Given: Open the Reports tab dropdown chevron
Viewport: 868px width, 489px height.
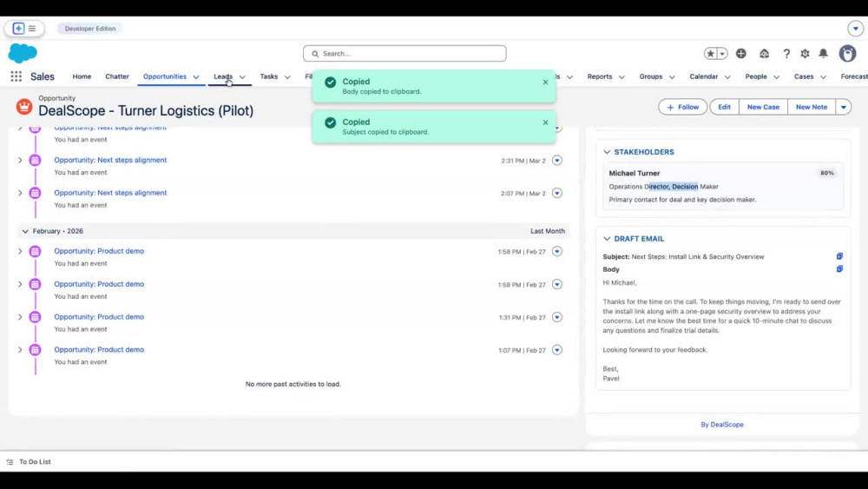Looking at the screenshot, I should click(x=621, y=77).
